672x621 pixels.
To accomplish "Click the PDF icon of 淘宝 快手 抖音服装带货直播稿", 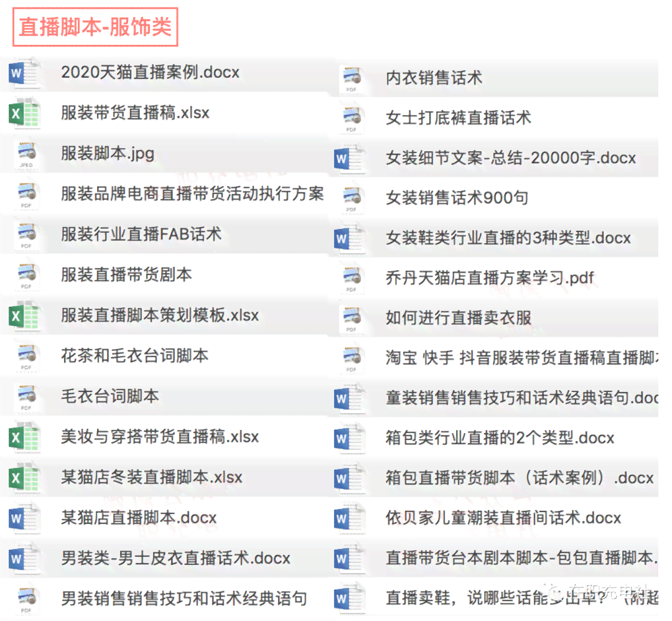I will tap(352, 358).
